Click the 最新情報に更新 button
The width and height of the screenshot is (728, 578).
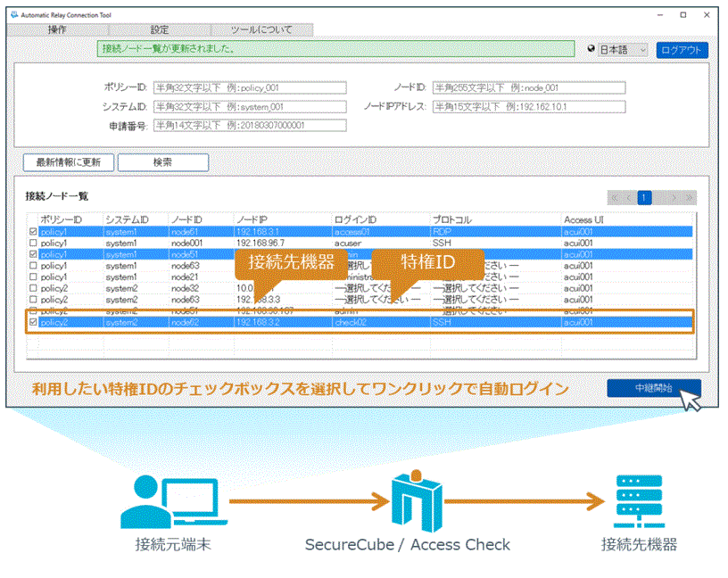(68, 163)
